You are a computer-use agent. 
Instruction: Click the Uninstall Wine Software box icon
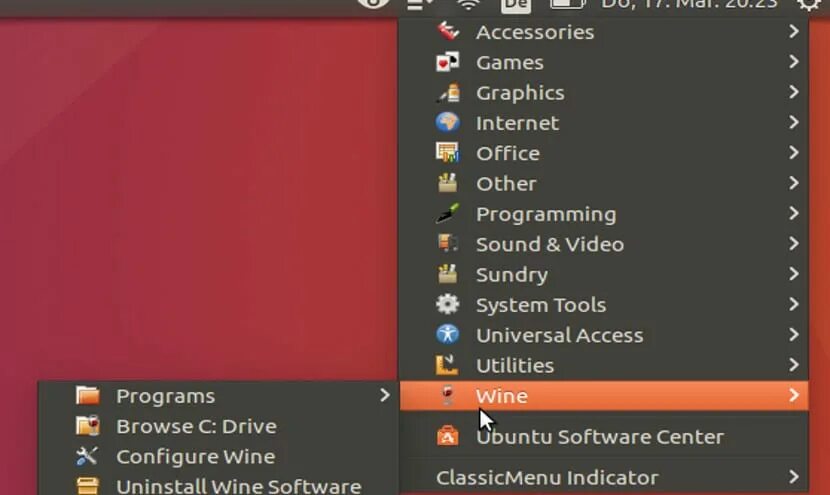[x=87, y=485]
